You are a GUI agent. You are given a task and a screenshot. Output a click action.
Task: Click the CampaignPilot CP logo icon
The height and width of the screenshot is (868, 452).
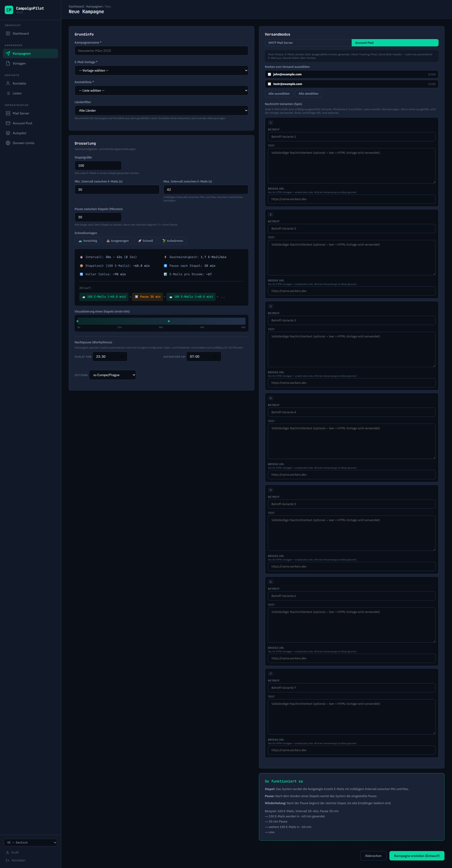9,10
